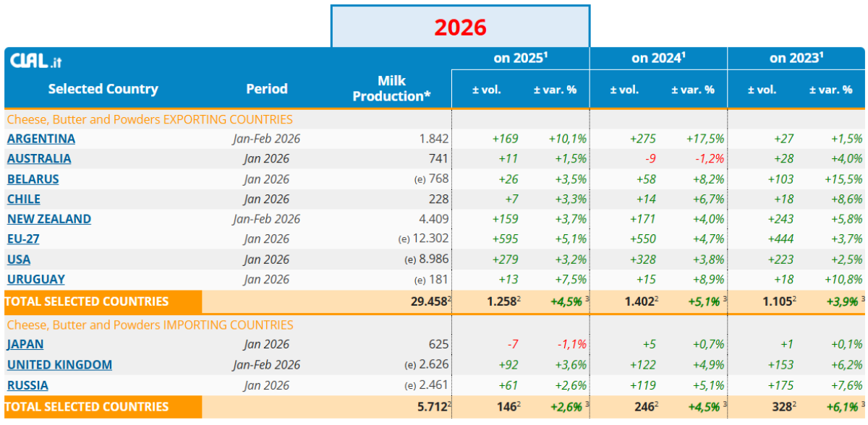This screenshot has height=425, width=868.
Task: Click the 'on 2024' column header
Action: point(658,59)
